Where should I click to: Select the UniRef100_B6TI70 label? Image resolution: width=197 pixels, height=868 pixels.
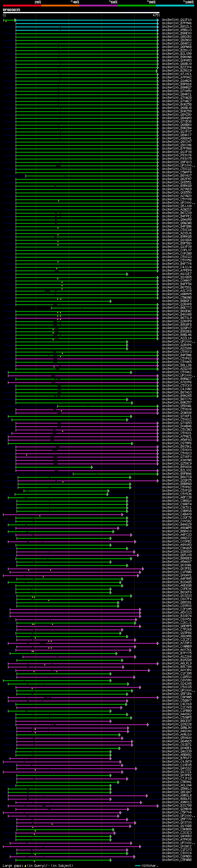tap(176, 399)
